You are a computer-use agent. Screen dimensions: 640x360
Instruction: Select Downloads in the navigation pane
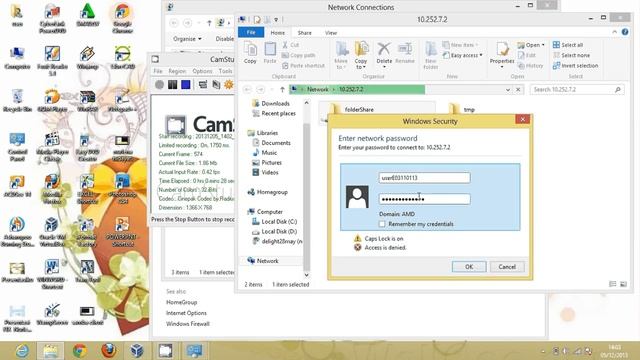(x=271, y=104)
